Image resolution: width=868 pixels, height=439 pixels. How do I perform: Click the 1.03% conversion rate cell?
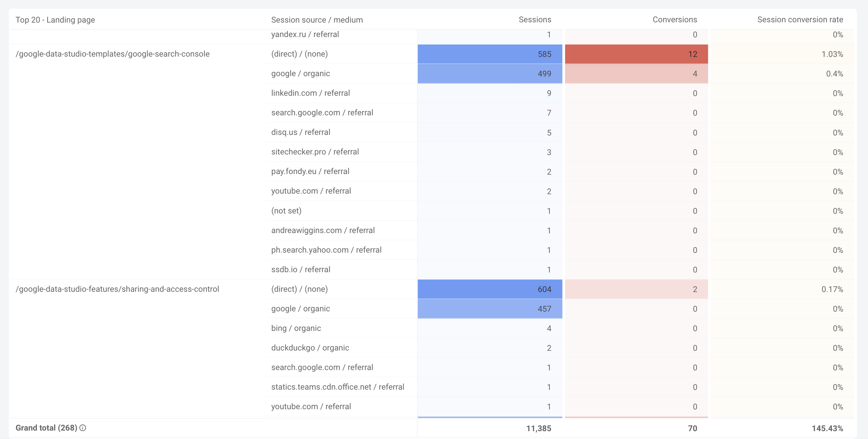click(782, 54)
